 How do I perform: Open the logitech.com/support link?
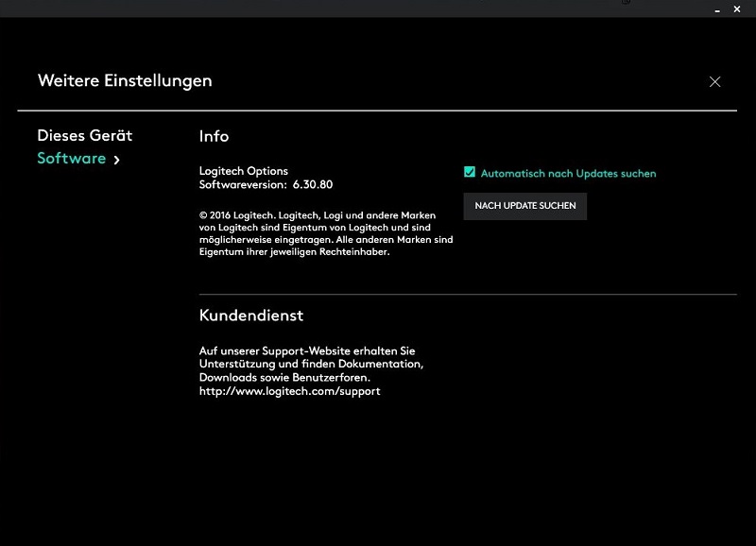click(290, 391)
